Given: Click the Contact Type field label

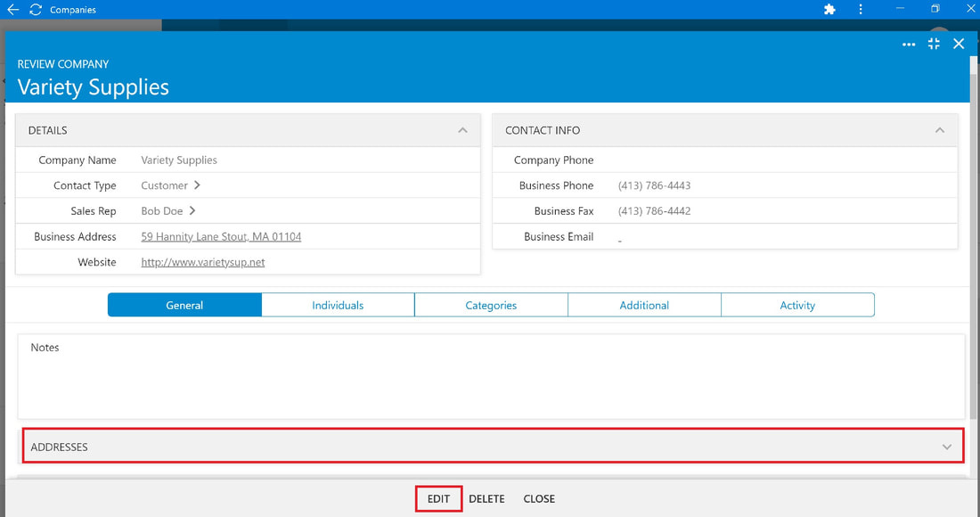Looking at the screenshot, I should 85,185.
